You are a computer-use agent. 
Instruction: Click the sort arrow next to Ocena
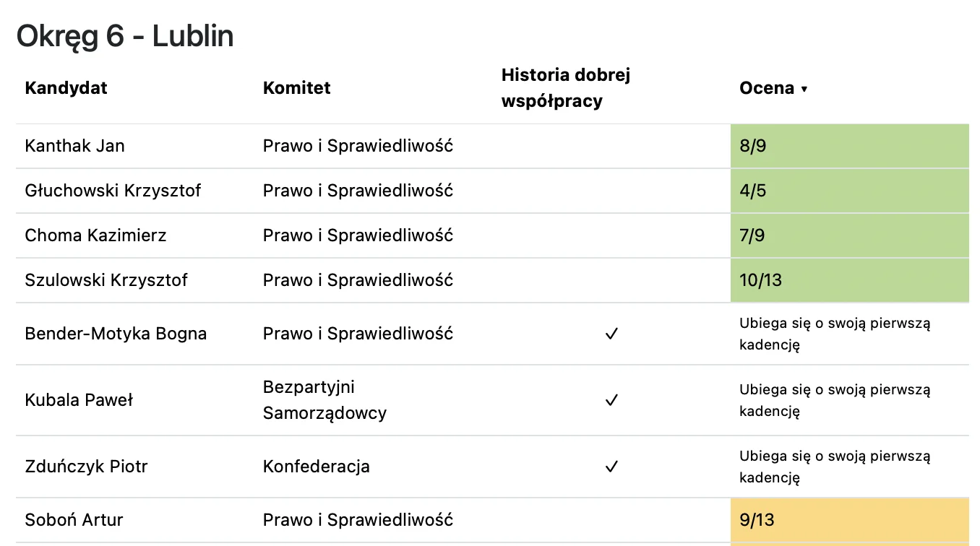coord(804,89)
